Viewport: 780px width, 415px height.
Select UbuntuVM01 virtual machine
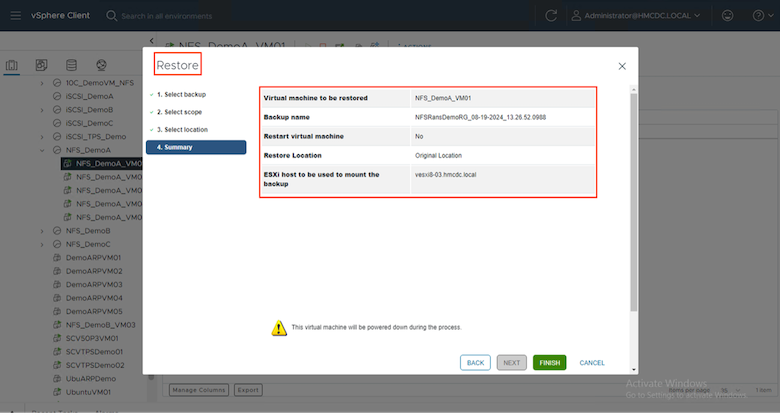coord(88,392)
